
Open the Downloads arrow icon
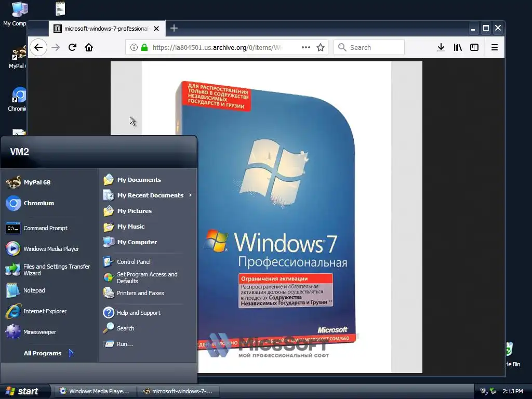tap(441, 47)
